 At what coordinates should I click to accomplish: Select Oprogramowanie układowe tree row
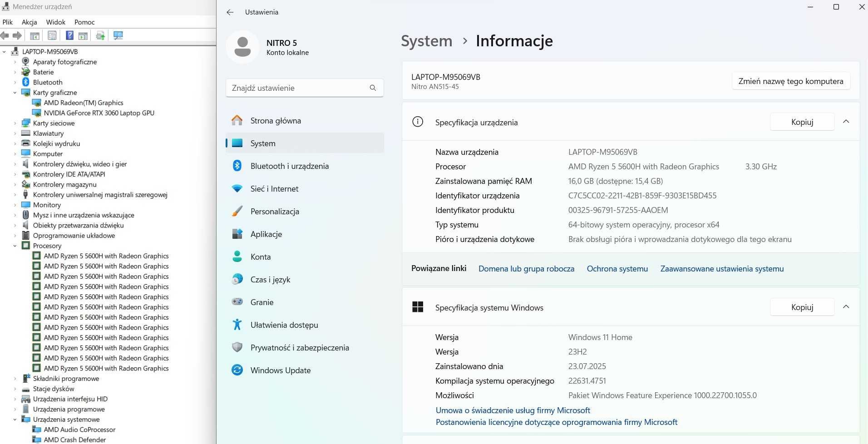tap(74, 236)
